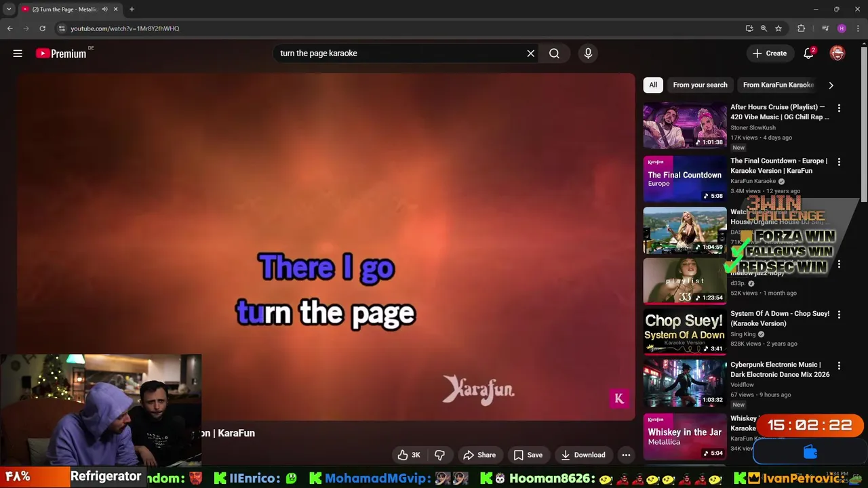Run search with magnifier button

[554, 54]
